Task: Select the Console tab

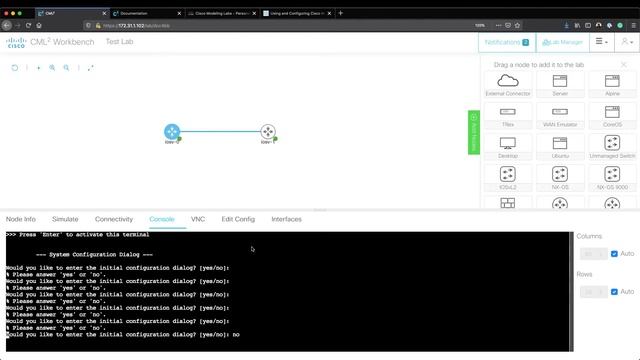Action: point(162,219)
